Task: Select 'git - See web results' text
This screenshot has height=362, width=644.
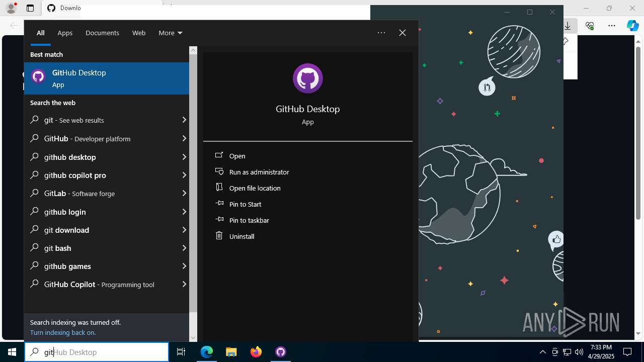Action: tap(74, 120)
